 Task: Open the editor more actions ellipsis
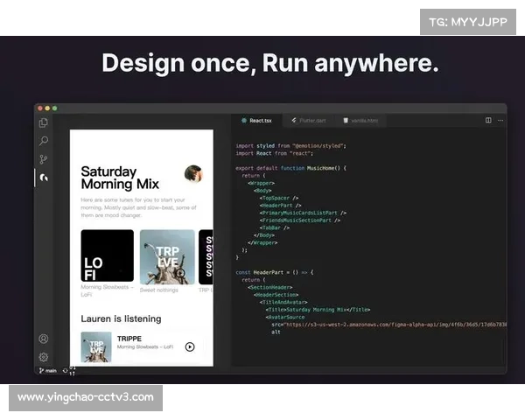(x=500, y=120)
